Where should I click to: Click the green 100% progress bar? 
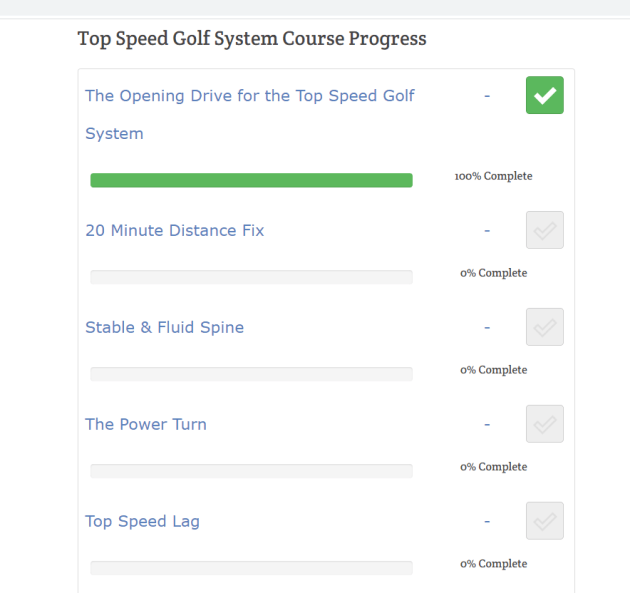(x=251, y=180)
